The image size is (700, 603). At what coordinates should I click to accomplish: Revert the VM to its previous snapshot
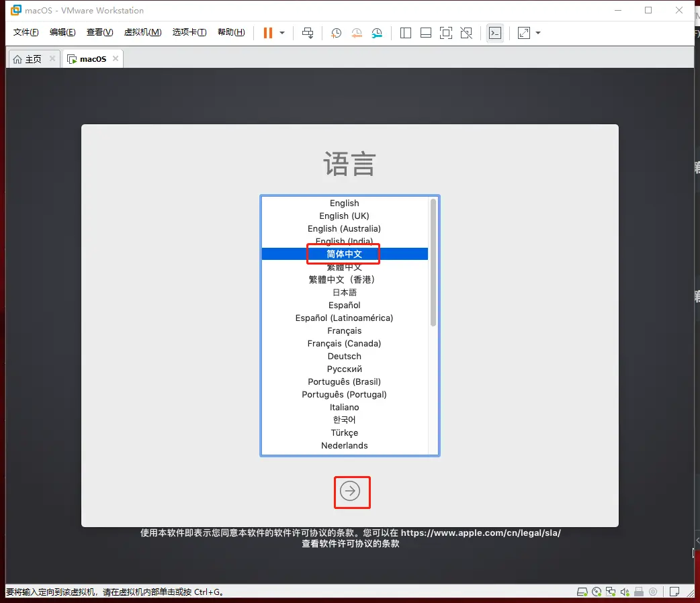[x=357, y=33]
